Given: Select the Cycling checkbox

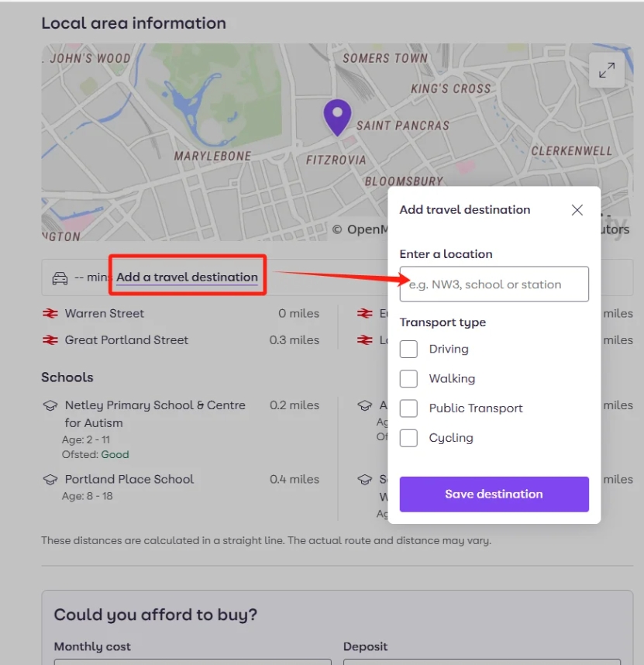Looking at the screenshot, I should point(408,438).
